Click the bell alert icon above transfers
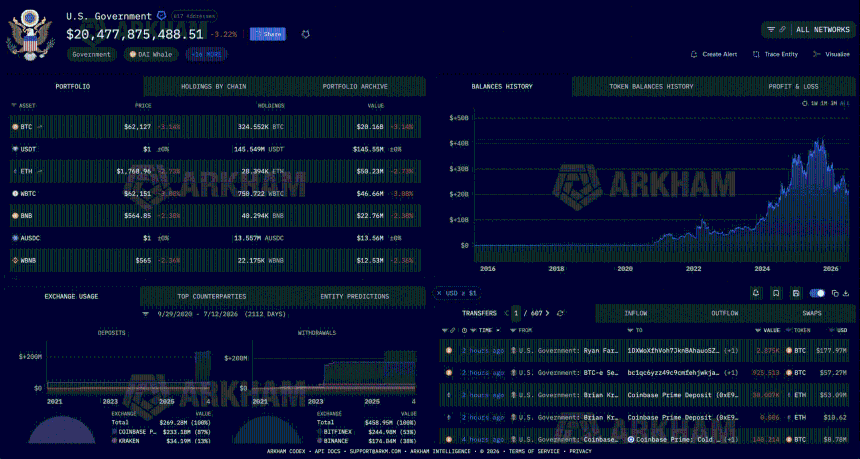This screenshot has height=459, width=860. [756, 293]
